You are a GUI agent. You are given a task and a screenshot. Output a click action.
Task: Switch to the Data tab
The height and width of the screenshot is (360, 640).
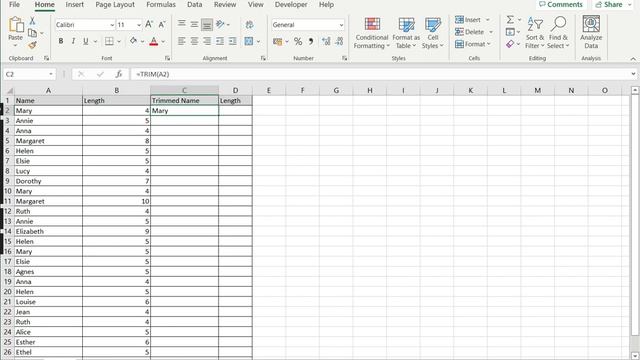pos(194,4)
